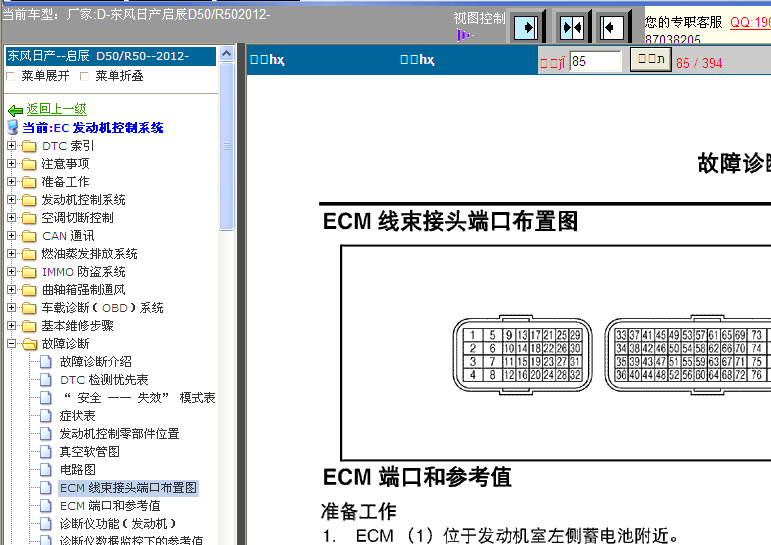Expand the 基本维修步骤 tree node
The image size is (771, 545).
pyautogui.click(x=12, y=326)
